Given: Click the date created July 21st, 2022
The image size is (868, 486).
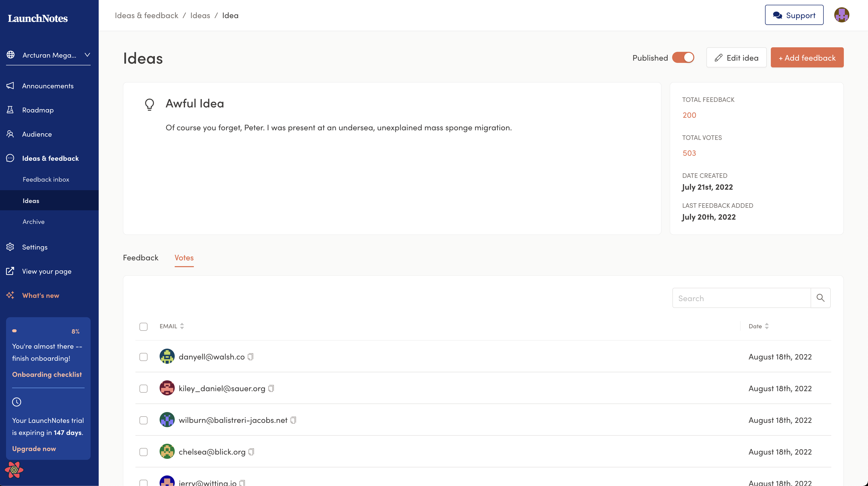Looking at the screenshot, I should pos(707,187).
